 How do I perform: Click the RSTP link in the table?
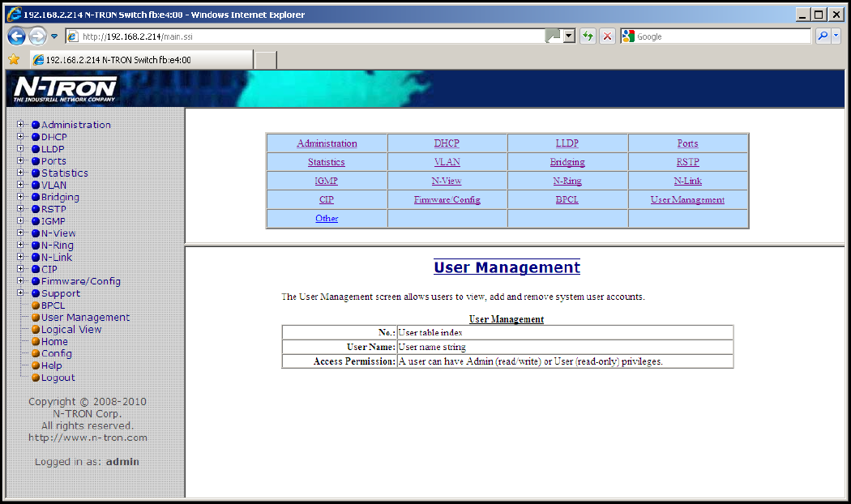click(687, 162)
